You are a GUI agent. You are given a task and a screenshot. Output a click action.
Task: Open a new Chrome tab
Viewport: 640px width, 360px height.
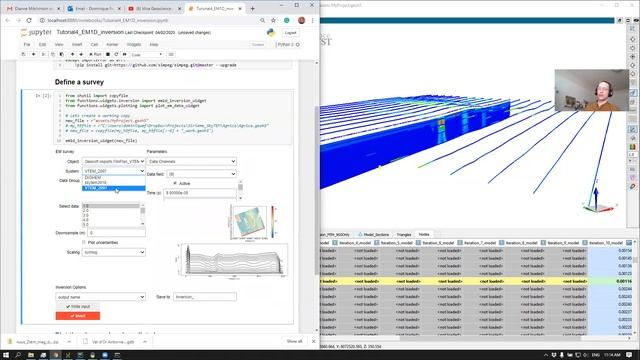(252, 8)
